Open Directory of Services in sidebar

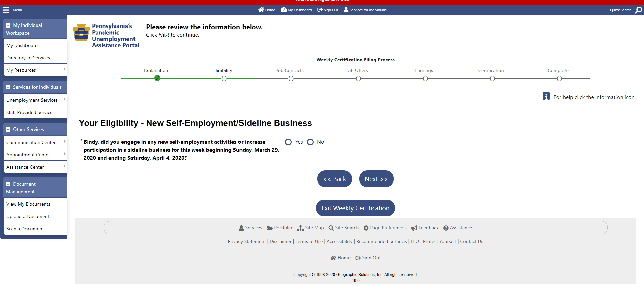point(28,58)
